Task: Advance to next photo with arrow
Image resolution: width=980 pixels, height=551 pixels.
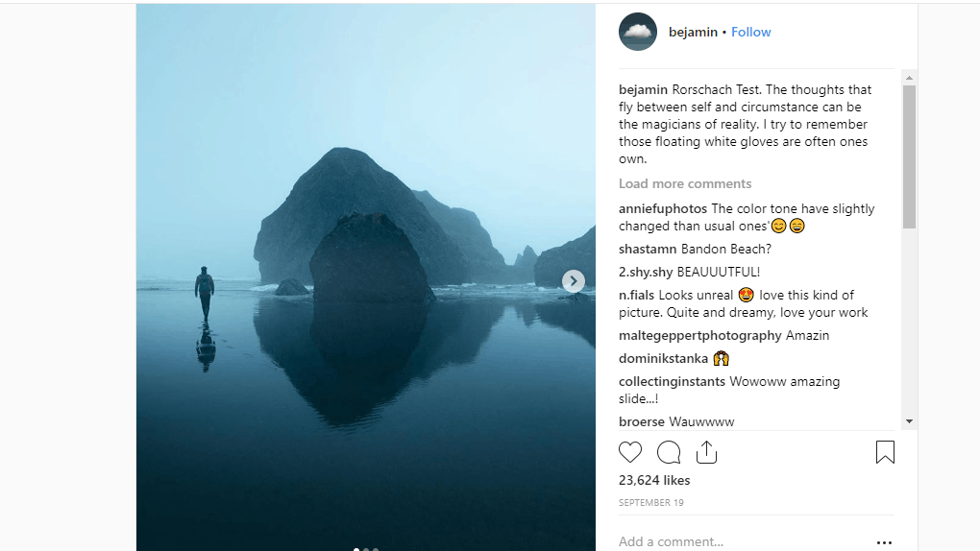Action: (x=574, y=280)
